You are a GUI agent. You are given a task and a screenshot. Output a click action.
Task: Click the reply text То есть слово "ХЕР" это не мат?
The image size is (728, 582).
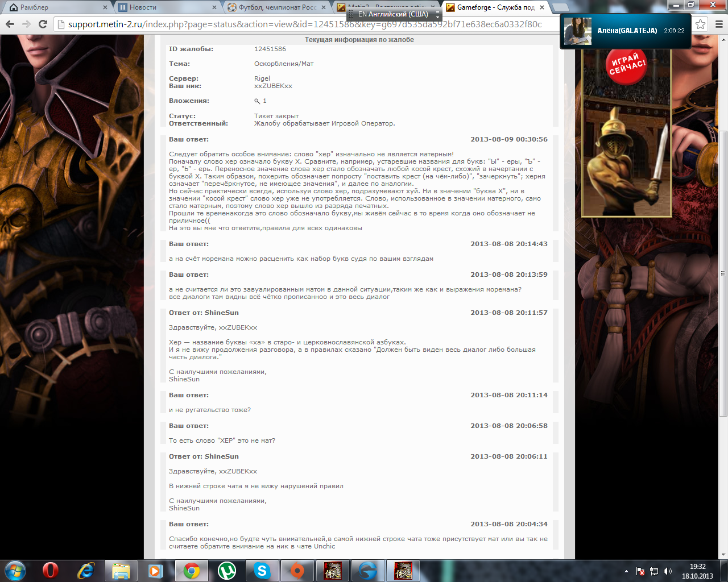pyautogui.click(x=222, y=440)
